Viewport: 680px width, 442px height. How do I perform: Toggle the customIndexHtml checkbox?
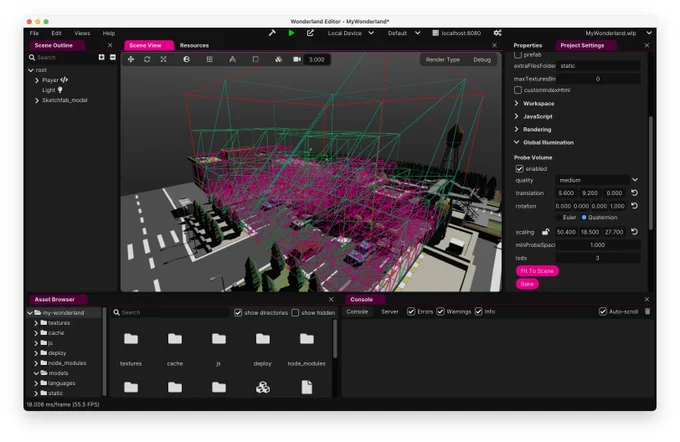click(518, 90)
